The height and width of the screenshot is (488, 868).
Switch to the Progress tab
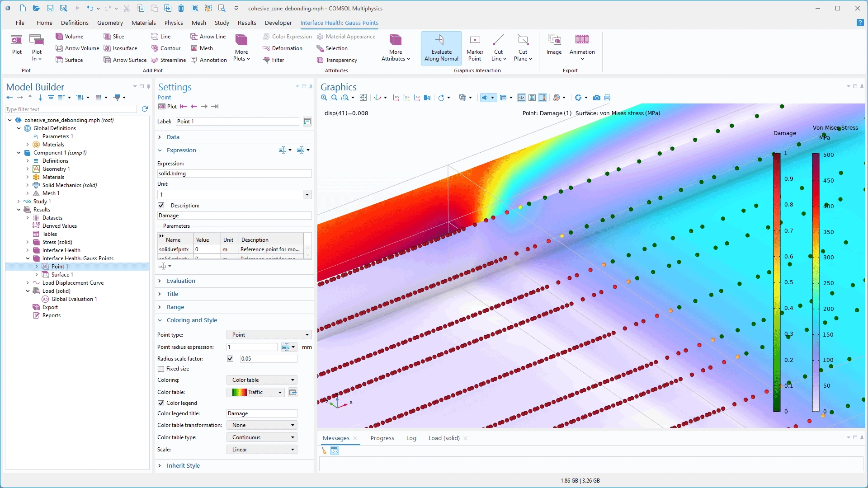coord(382,438)
